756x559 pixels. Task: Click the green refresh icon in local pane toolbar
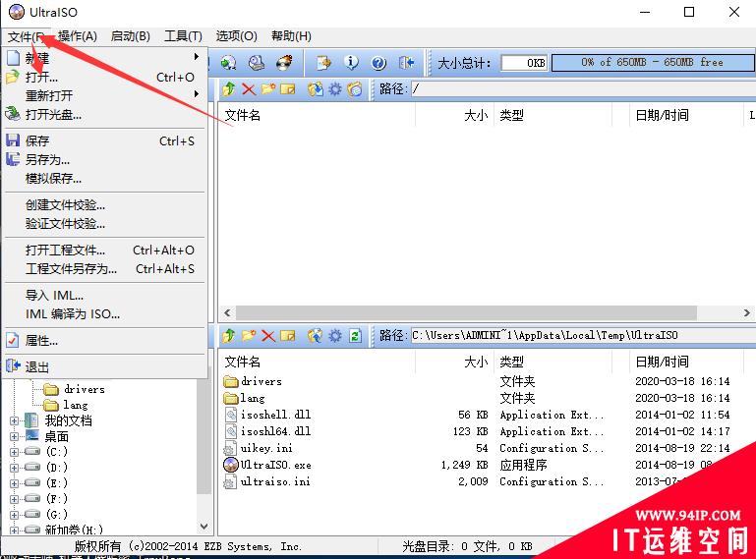click(355, 335)
